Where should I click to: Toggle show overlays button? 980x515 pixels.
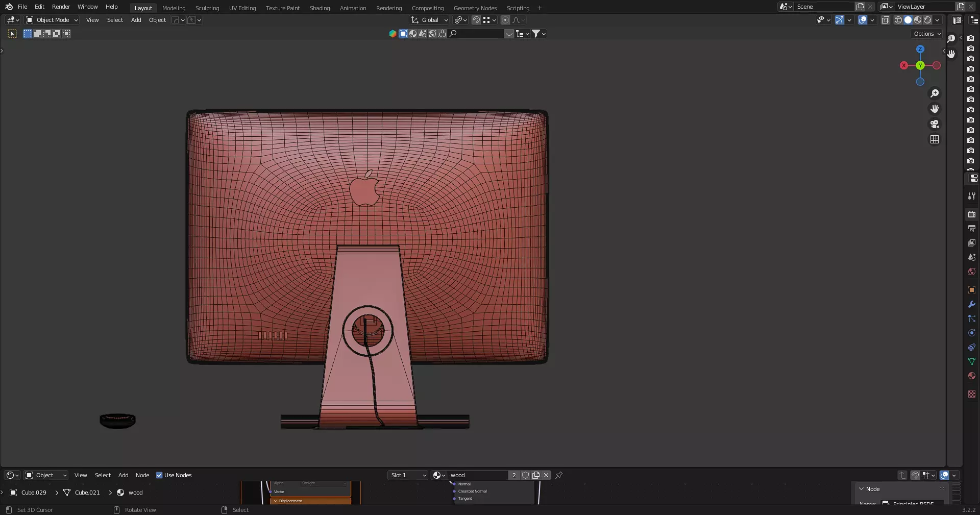[x=863, y=20]
